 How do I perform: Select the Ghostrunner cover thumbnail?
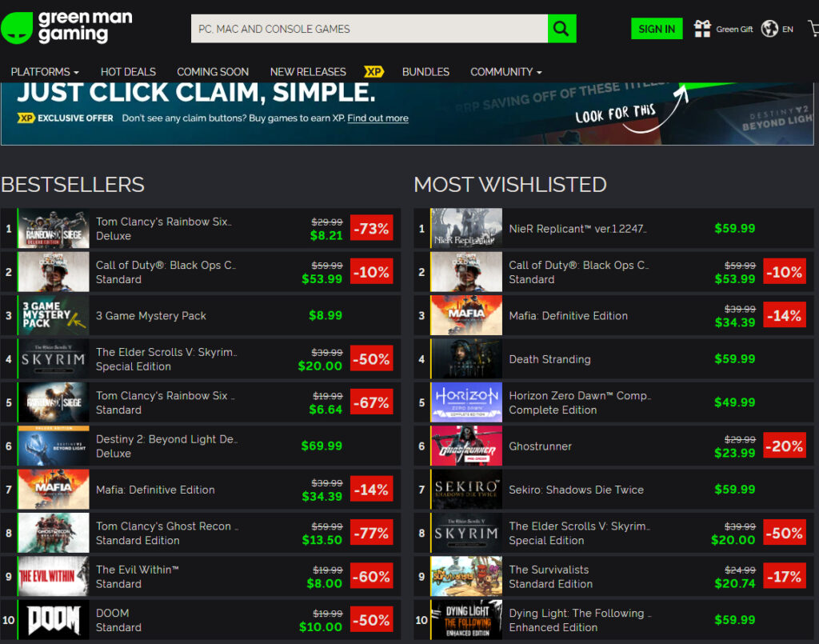[x=466, y=446]
